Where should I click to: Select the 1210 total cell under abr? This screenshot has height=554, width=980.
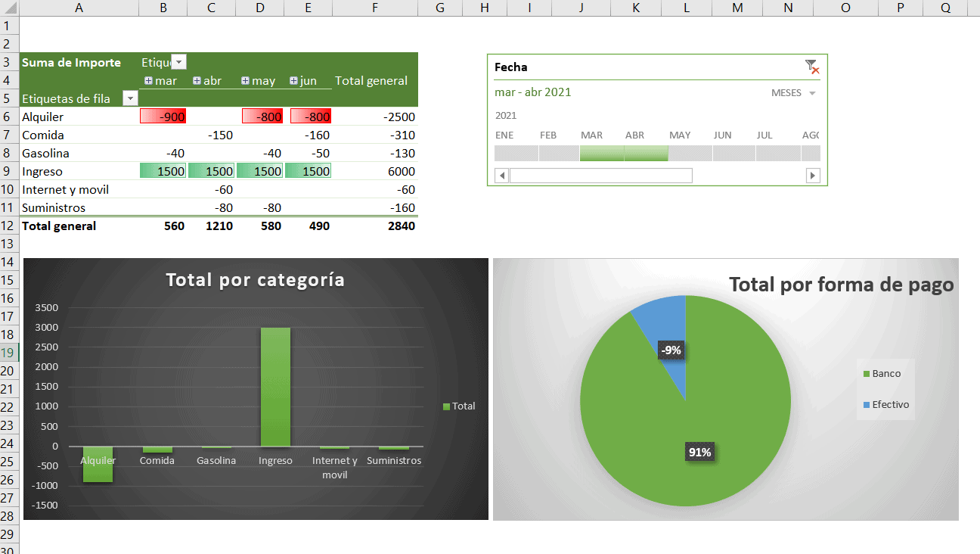pyautogui.click(x=211, y=226)
